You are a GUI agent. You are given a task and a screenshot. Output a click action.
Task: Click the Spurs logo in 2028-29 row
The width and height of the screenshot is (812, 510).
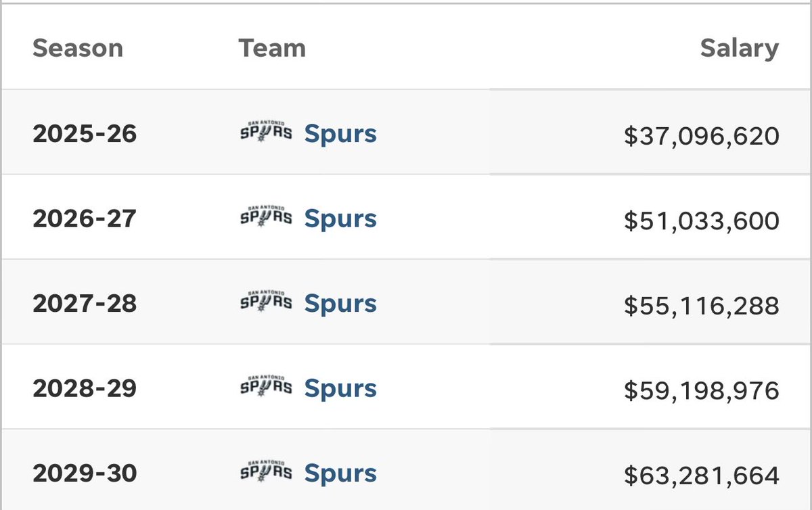tap(267, 386)
